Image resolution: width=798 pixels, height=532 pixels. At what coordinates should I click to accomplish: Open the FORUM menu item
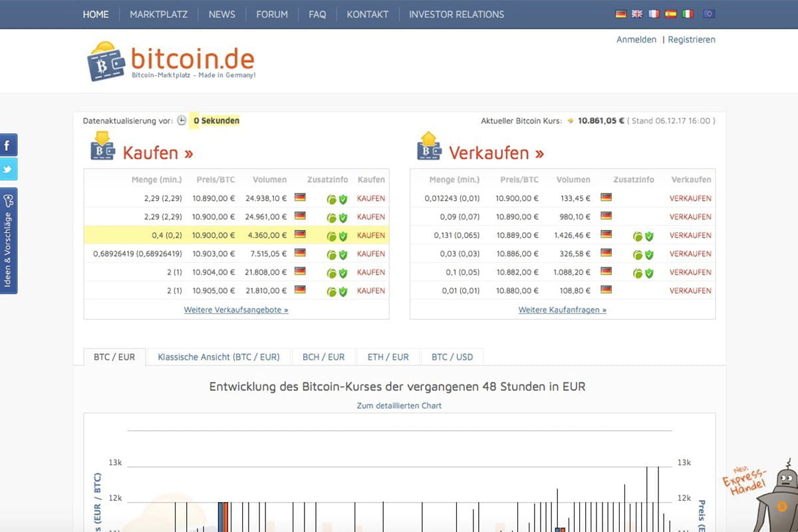tap(272, 14)
